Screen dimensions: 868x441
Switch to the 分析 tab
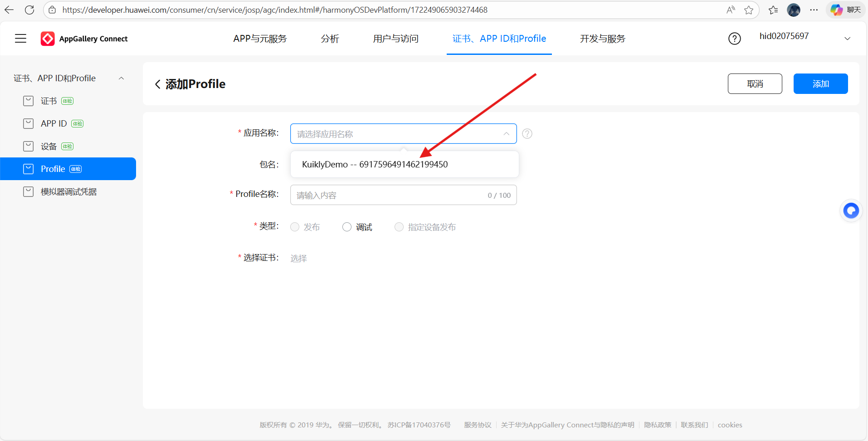tap(330, 39)
